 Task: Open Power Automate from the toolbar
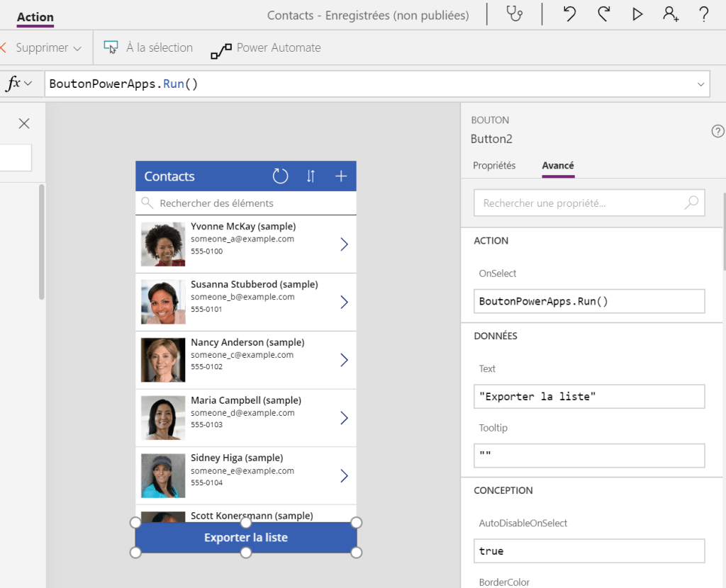(266, 47)
